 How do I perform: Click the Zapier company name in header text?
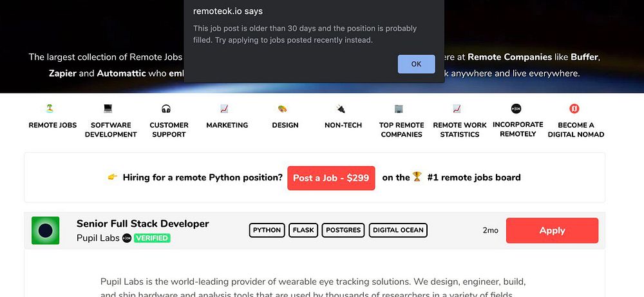point(62,74)
